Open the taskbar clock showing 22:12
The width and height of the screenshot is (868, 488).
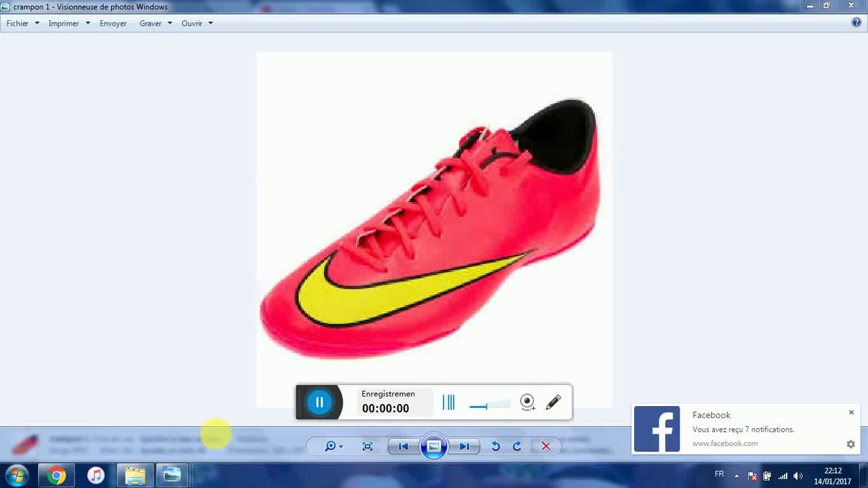coord(833,476)
